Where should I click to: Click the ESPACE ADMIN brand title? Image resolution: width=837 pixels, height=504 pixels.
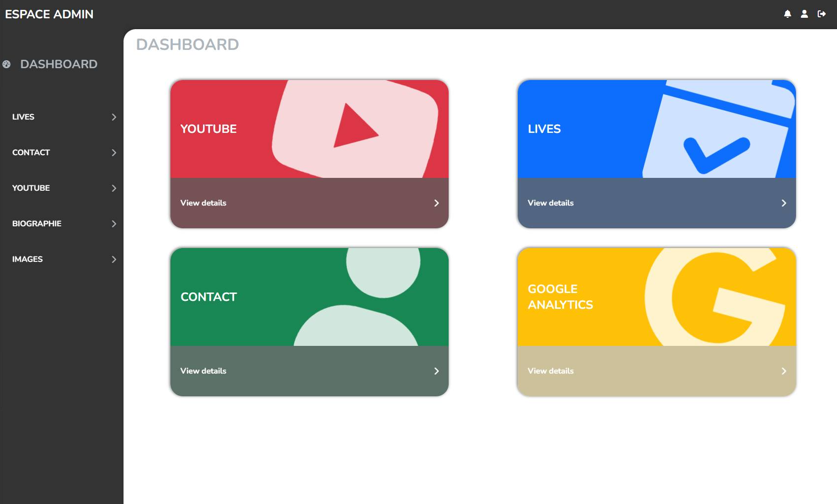coord(49,14)
